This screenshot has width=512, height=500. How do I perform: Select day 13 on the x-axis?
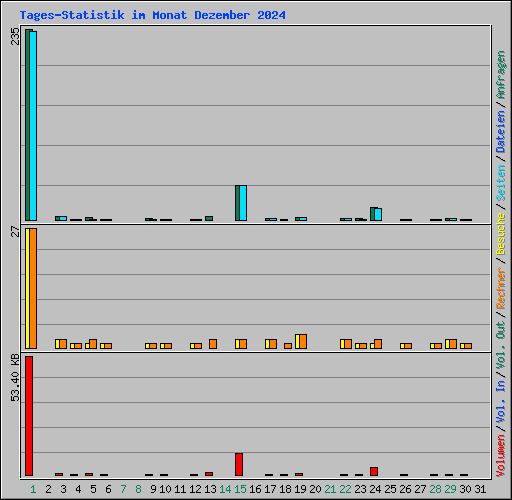[210, 489]
